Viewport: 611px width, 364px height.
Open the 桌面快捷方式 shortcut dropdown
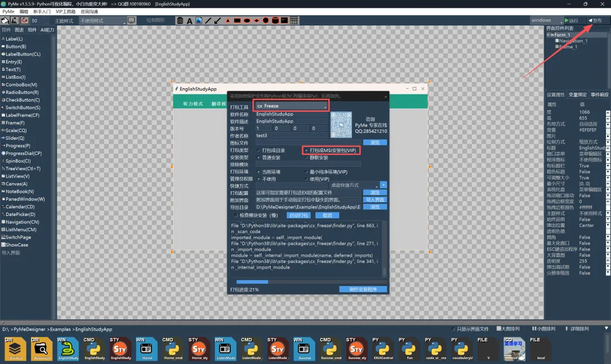coord(355,185)
